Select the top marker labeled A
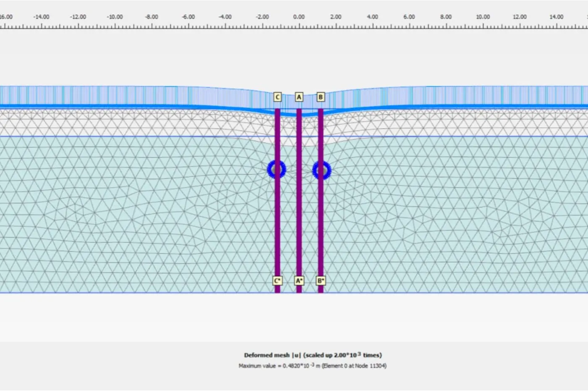The height and width of the screenshot is (392, 588). 299,97
